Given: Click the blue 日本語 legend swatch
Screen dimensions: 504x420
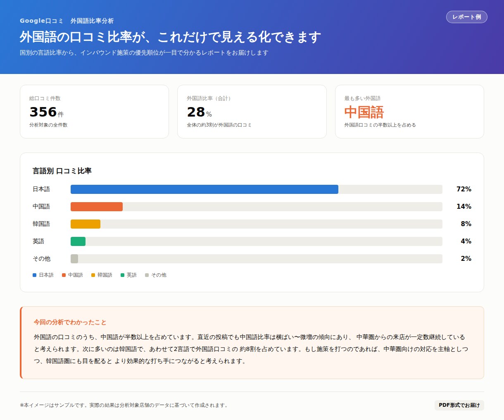Looking at the screenshot, I should [x=35, y=275].
